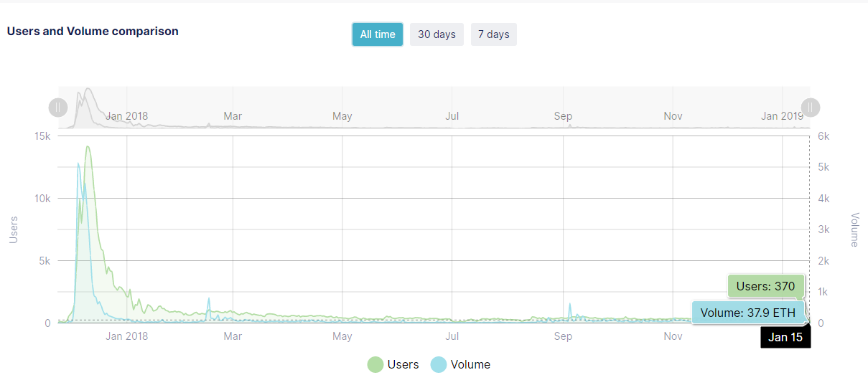Switch chart to 30 days
This screenshot has width=868, height=375.
pos(437,34)
